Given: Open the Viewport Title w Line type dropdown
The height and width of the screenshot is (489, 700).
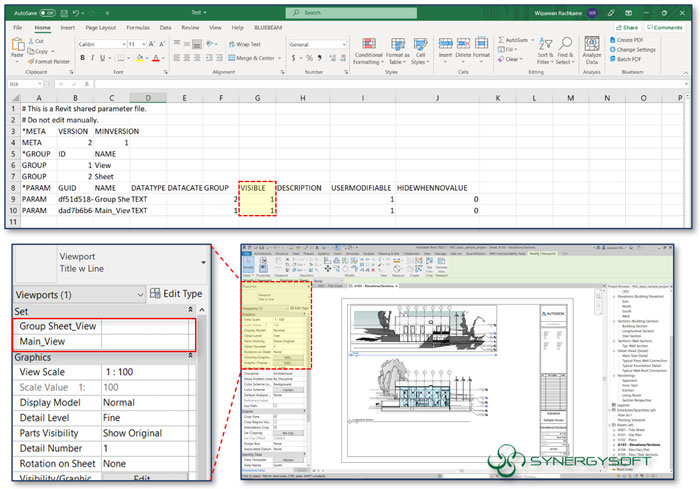Looking at the screenshot, I should (x=204, y=263).
